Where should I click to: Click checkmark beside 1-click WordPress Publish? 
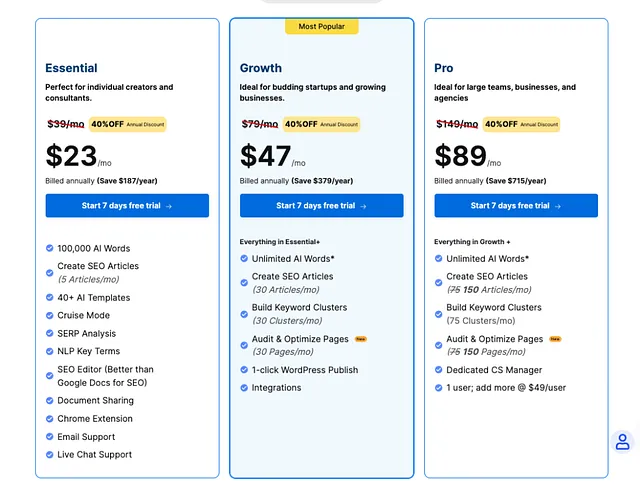pos(244,370)
